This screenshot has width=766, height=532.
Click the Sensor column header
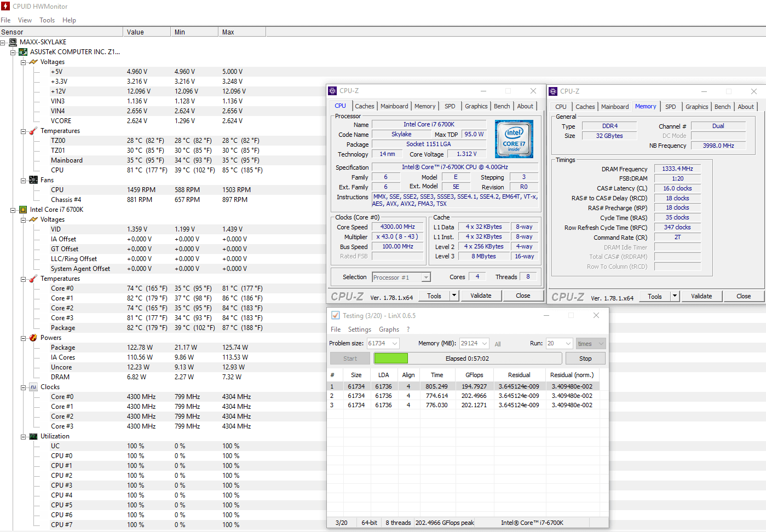61,32
